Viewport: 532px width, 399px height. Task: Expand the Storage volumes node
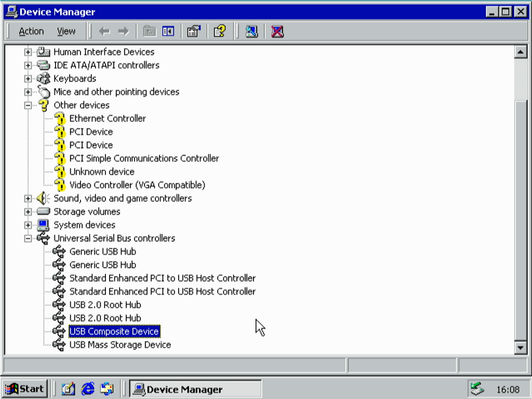point(28,212)
